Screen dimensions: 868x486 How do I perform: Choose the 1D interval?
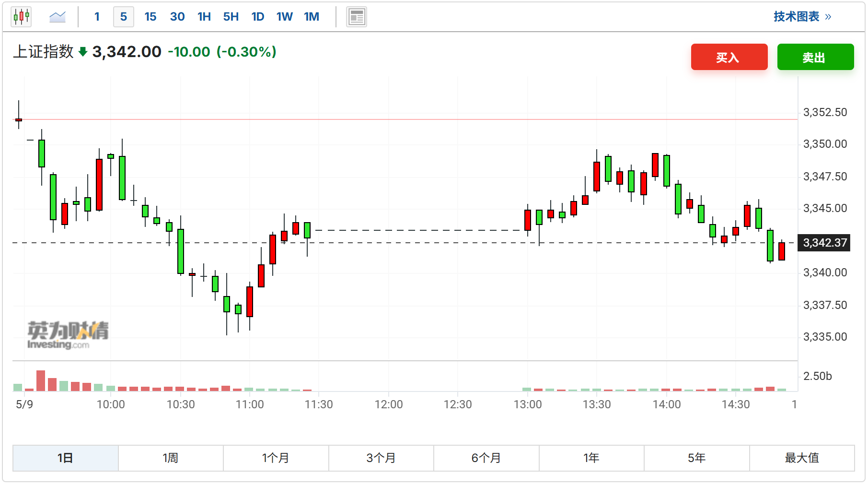258,17
